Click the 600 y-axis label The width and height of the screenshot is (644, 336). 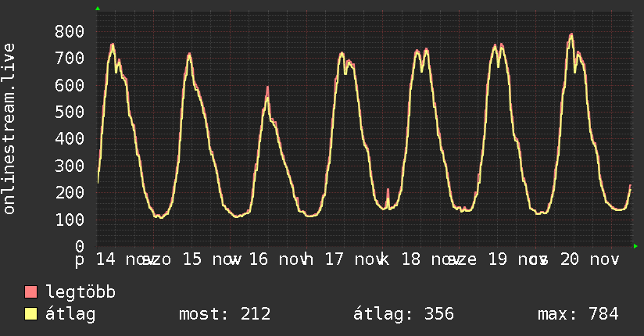point(70,85)
